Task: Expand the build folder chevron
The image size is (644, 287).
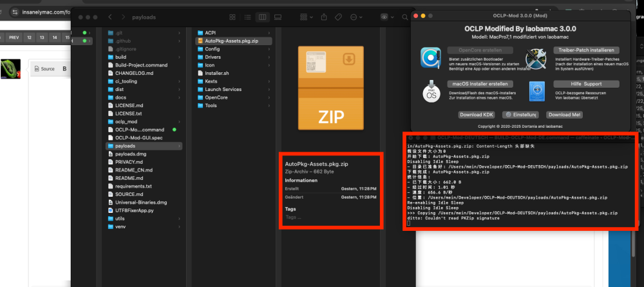Action: point(179,57)
